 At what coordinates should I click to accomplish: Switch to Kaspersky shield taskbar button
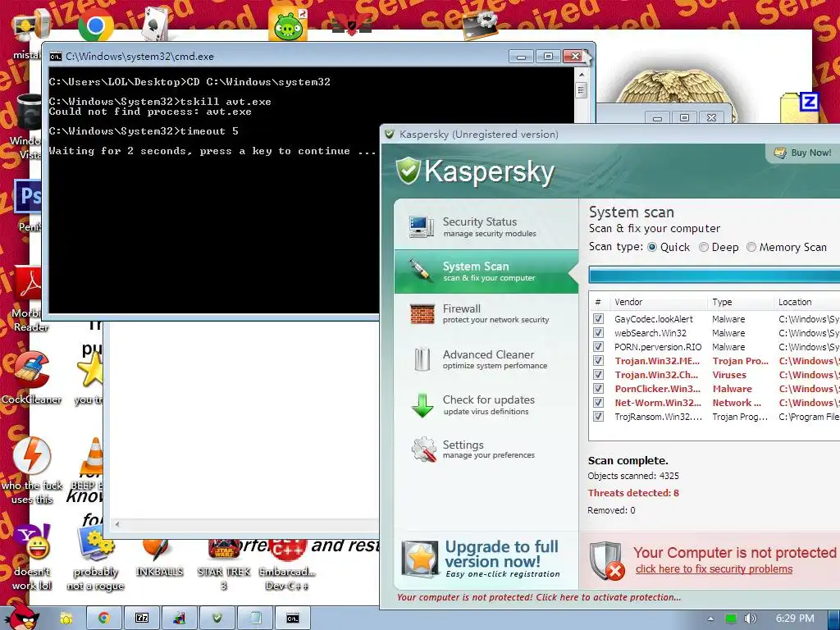[x=217, y=619]
